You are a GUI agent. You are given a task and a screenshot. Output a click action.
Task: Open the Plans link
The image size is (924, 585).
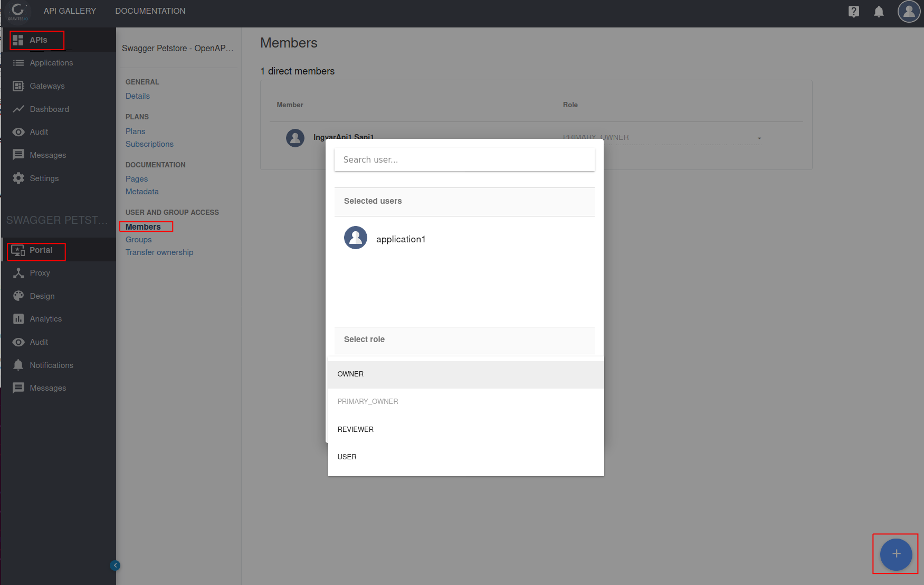click(136, 131)
